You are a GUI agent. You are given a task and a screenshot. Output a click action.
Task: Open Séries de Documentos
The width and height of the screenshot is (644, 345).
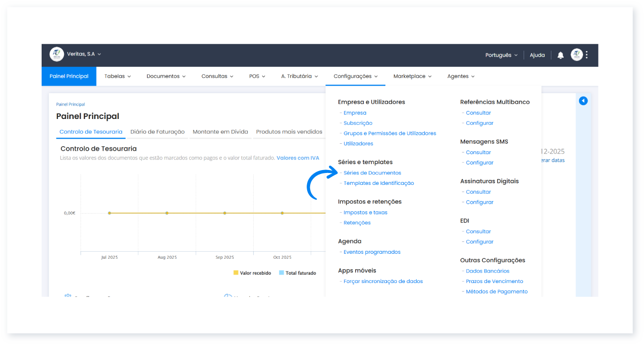(373, 173)
